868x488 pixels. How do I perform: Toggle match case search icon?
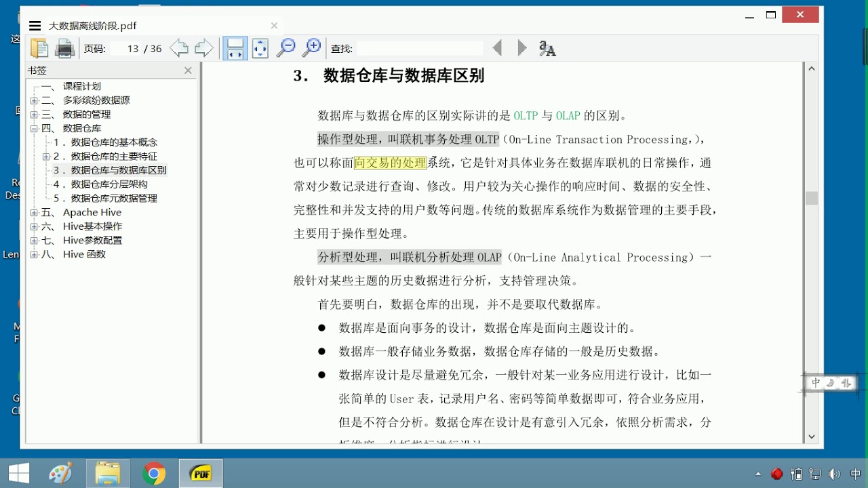[547, 48]
